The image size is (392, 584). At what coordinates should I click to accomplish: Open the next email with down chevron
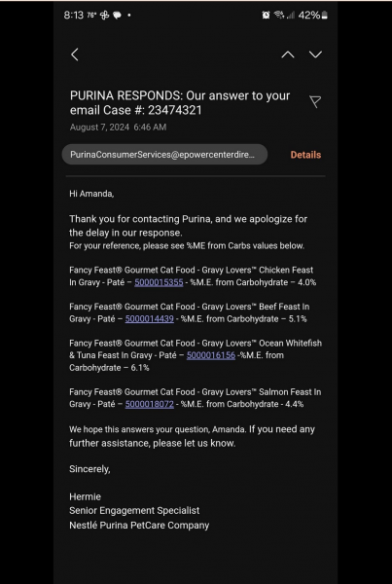[315, 55]
